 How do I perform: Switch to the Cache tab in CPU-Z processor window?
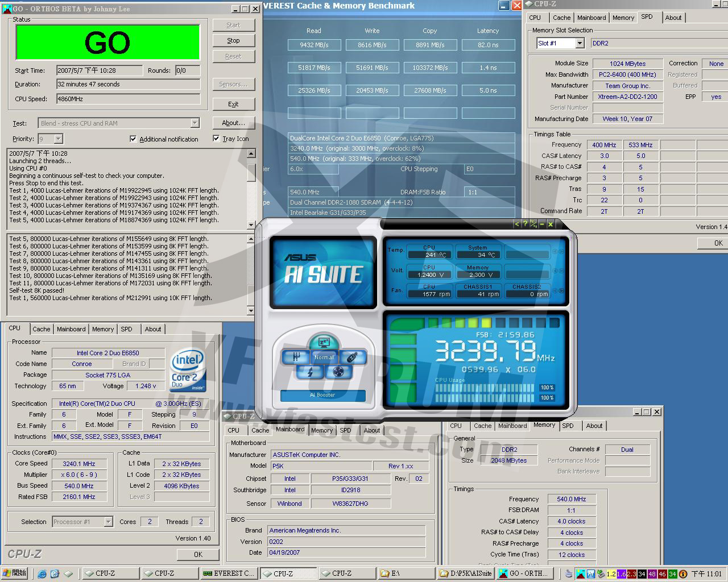[41, 329]
